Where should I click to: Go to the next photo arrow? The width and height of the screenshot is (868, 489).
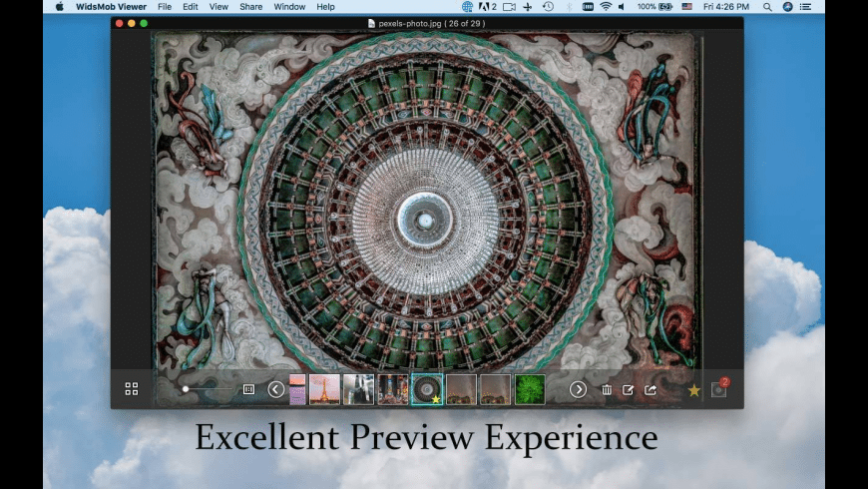click(578, 389)
